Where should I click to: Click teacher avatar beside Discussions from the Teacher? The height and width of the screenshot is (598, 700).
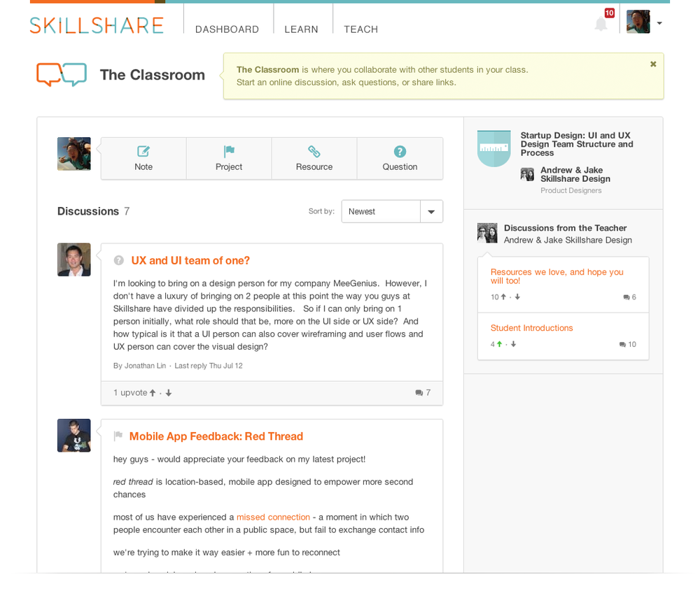pos(487,233)
